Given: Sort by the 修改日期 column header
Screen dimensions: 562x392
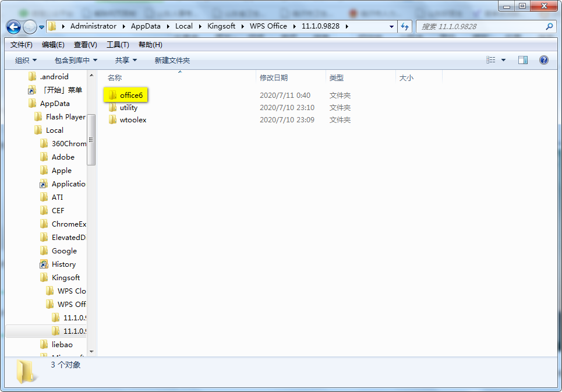Looking at the screenshot, I should click(x=274, y=77).
